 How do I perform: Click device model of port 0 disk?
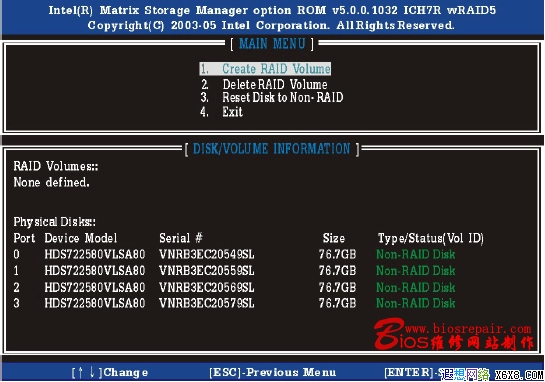click(x=95, y=254)
